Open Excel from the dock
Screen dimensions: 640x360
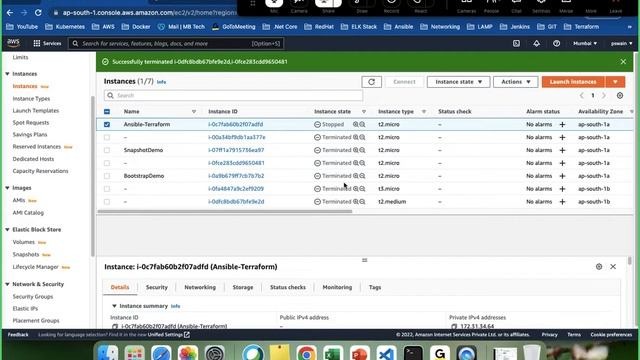(x=333, y=353)
